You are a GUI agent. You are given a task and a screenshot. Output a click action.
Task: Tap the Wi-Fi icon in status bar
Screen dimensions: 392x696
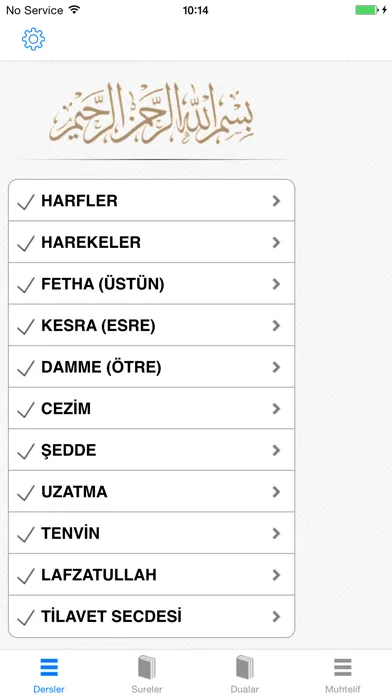pyautogui.click(x=74, y=9)
